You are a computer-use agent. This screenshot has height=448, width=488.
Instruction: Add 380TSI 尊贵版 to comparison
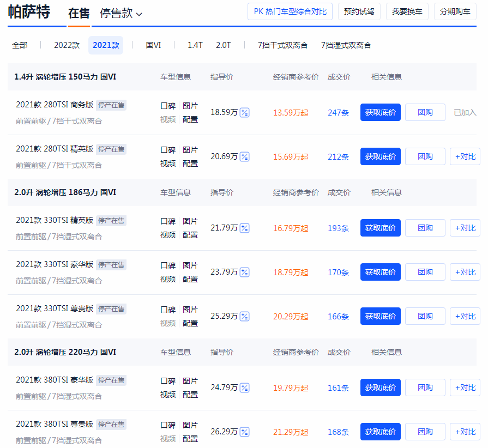tap(465, 432)
